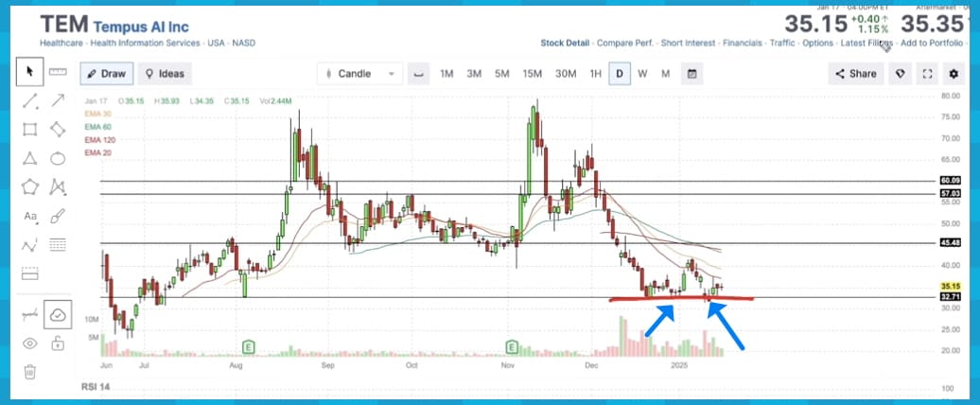Viewport: 980px width, 405px height.
Task: Select the ellipse shape tool
Action: [x=58, y=158]
